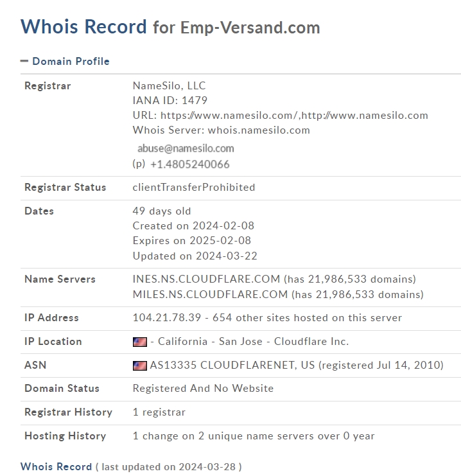Click the AS13335 CLOUDFLARENET ASN text

point(232,366)
